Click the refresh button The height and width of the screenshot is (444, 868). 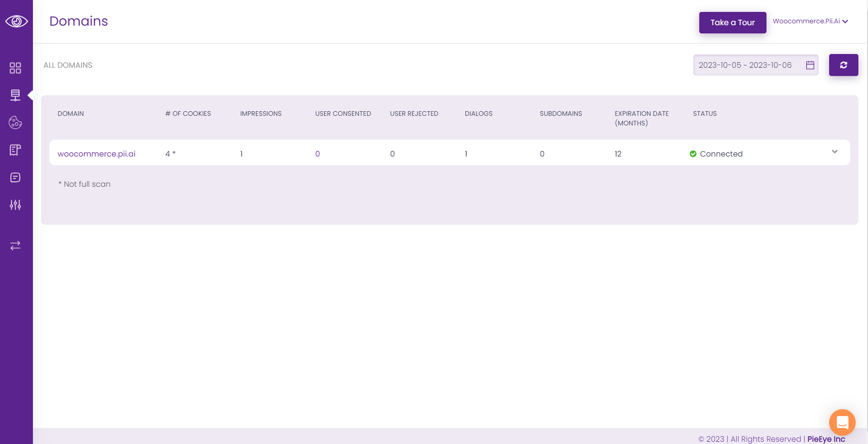[843, 65]
